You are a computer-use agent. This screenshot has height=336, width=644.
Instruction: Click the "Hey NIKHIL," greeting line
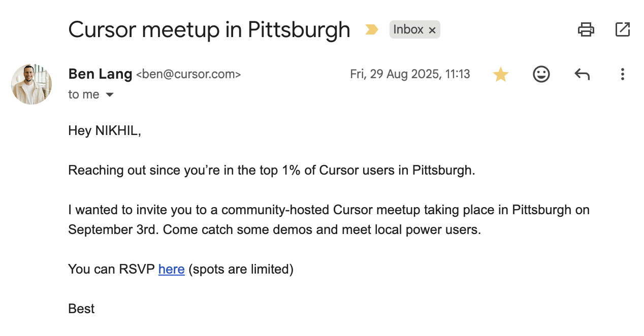point(105,131)
